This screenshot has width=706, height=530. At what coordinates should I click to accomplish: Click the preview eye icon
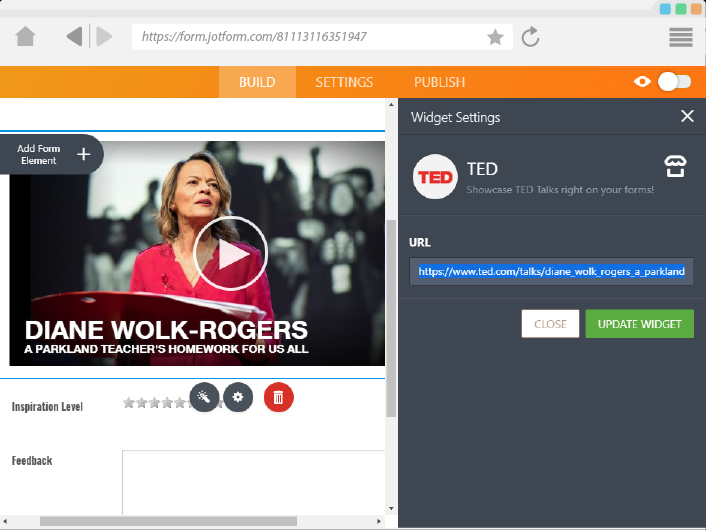click(642, 82)
